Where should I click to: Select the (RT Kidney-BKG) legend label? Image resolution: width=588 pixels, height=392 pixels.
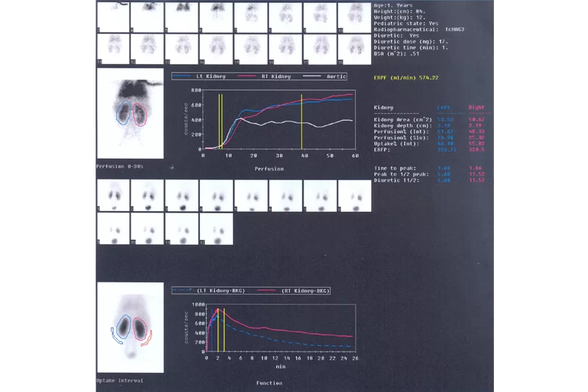[x=301, y=291]
